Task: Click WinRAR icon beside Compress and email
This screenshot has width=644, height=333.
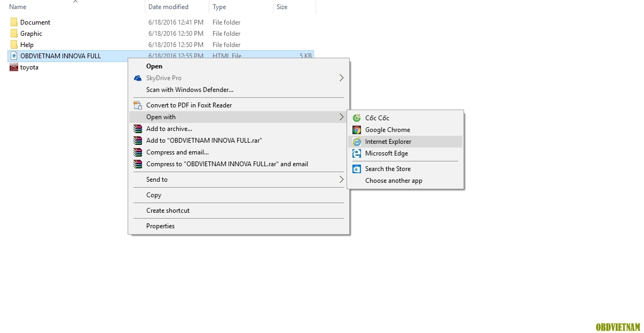Action: (x=138, y=152)
